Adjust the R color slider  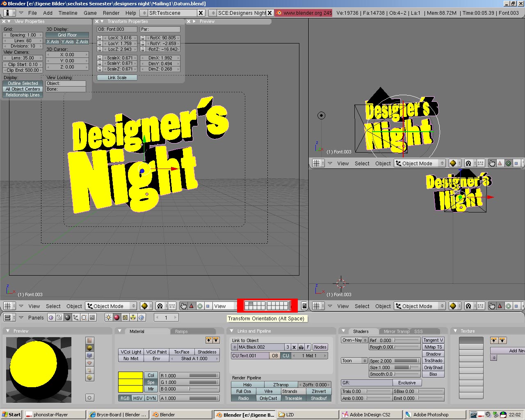pos(190,376)
